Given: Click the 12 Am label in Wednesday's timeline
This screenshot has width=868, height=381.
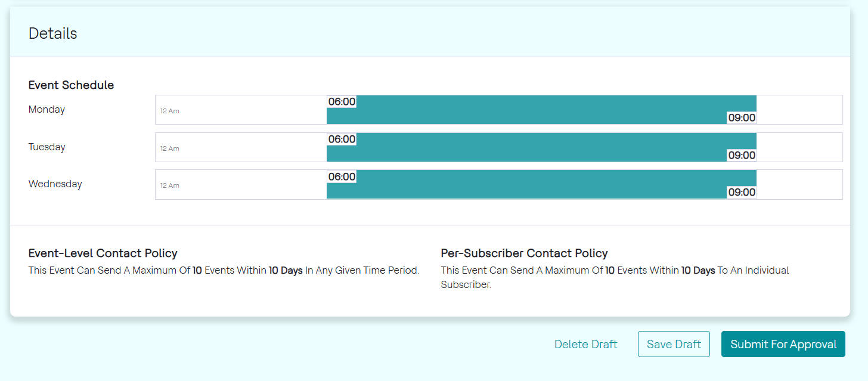Looking at the screenshot, I should pyautogui.click(x=170, y=185).
